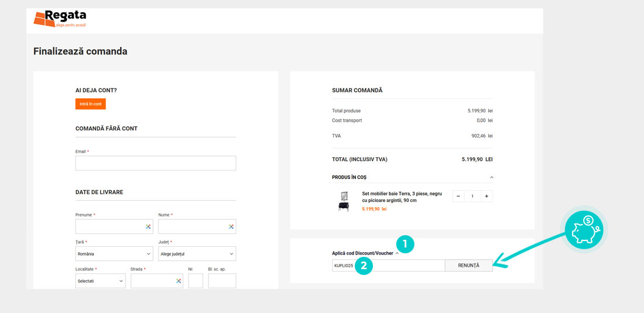Image resolution: width=644 pixels, height=313 pixels.
Task: Collapse the Aplică cod Discount/Voucher section
Action: (397, 253)
